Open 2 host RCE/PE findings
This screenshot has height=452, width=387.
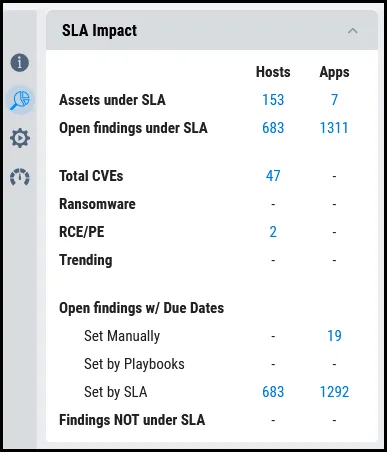point(273,232)
